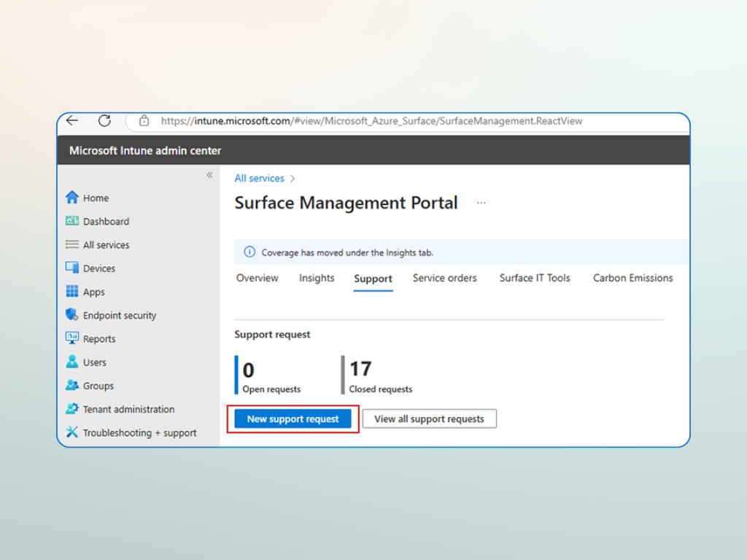747x560 pixels.
Task: Go to All services in sidebar
Action: (107, 245)
